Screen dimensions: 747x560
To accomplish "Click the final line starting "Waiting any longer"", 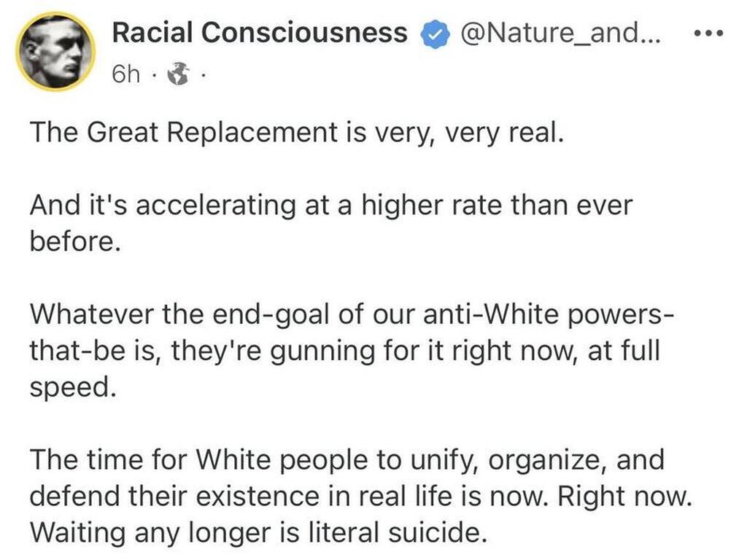I will [x=259, y=532].
